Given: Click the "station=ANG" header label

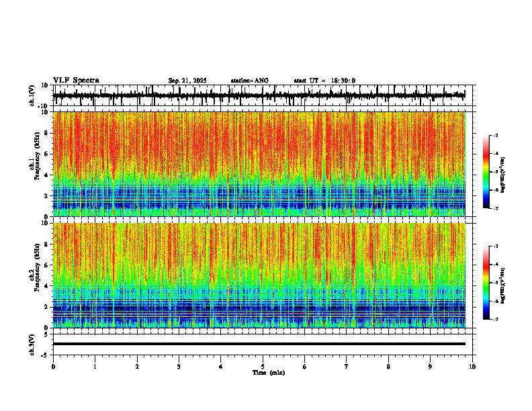Looking at the screenshot, I should tap(250, 81).
